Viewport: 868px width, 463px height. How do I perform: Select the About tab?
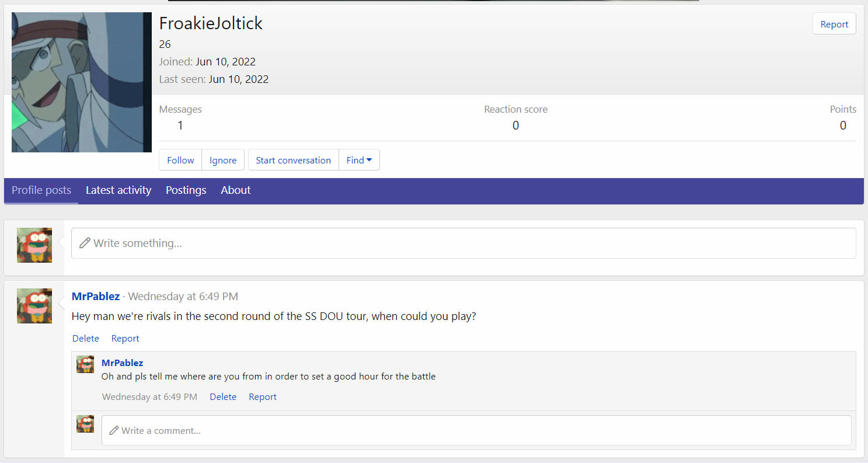pos(236,190)
